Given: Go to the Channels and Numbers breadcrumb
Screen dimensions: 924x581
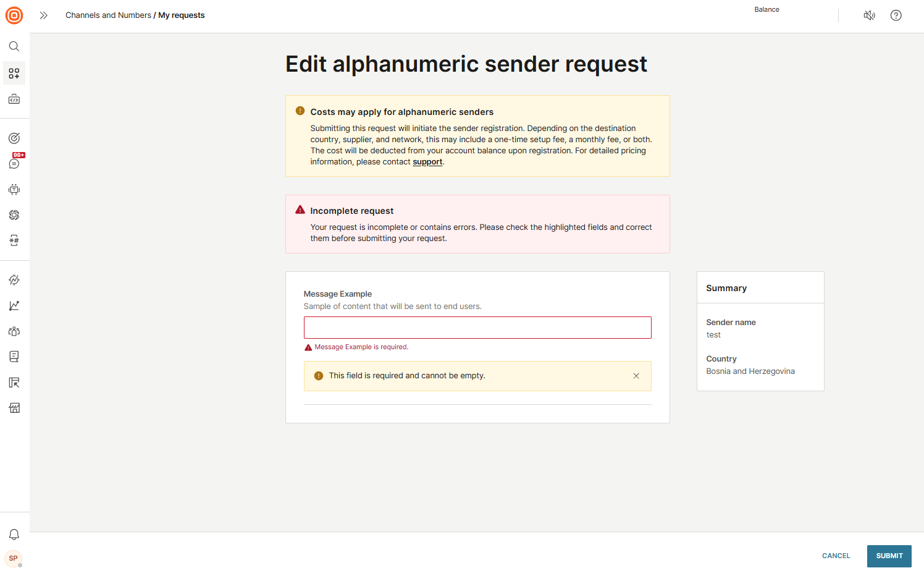Looking at the screenshot, I should 108,15.
